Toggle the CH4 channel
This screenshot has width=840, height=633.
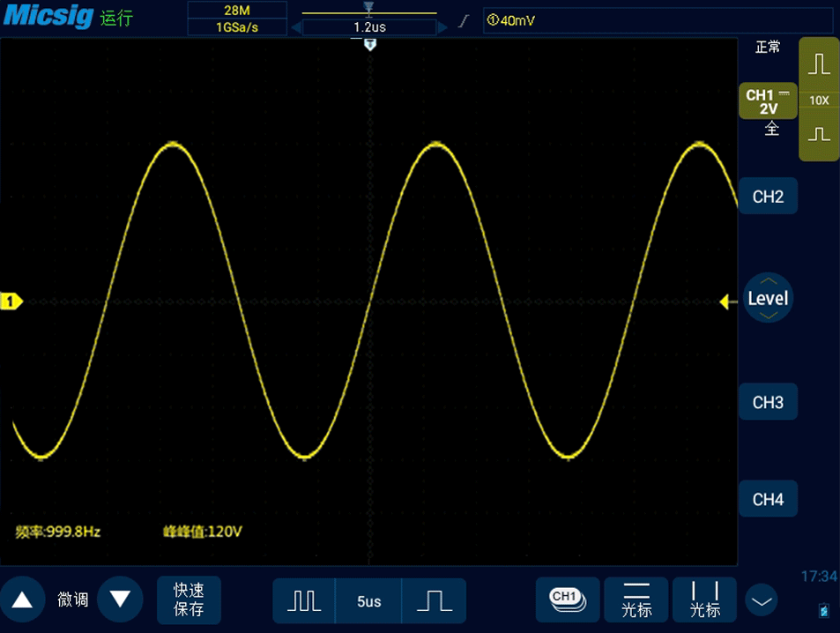point(768,499)
